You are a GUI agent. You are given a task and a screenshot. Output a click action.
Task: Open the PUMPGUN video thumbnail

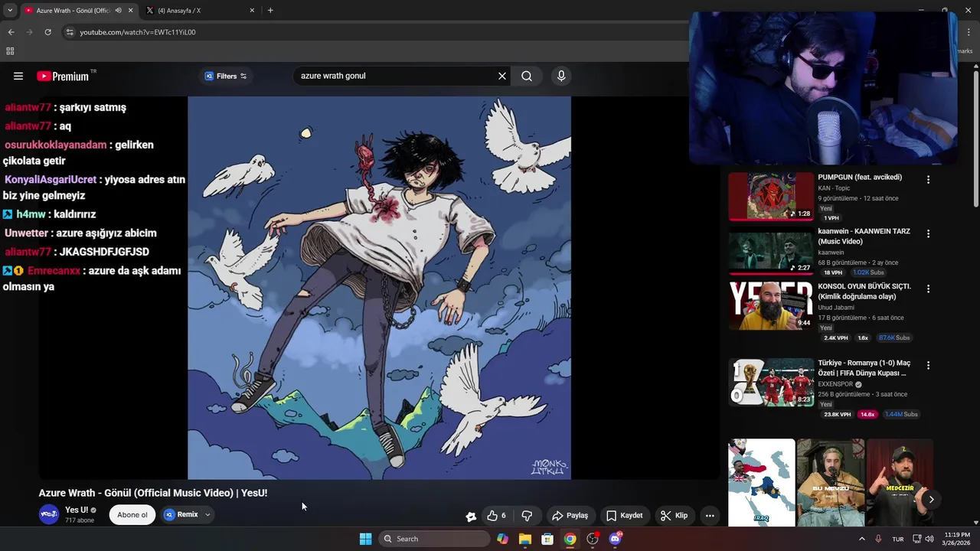click(x=771, y=196)
